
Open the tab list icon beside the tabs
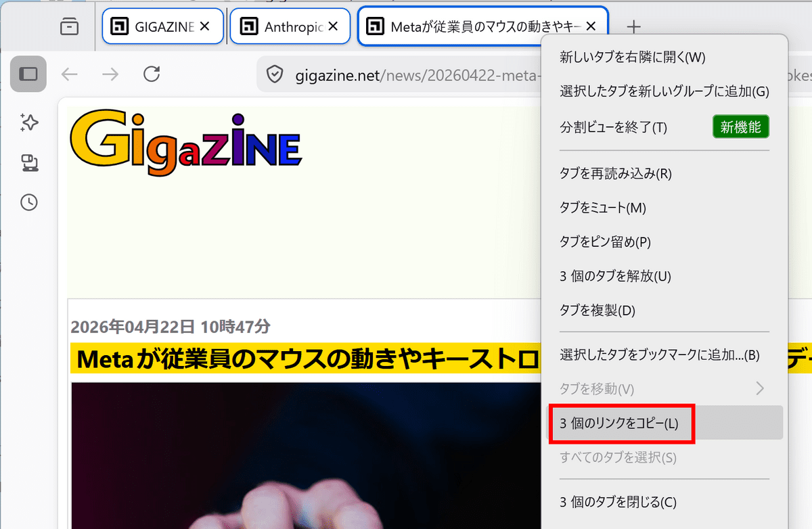point(68,26)
